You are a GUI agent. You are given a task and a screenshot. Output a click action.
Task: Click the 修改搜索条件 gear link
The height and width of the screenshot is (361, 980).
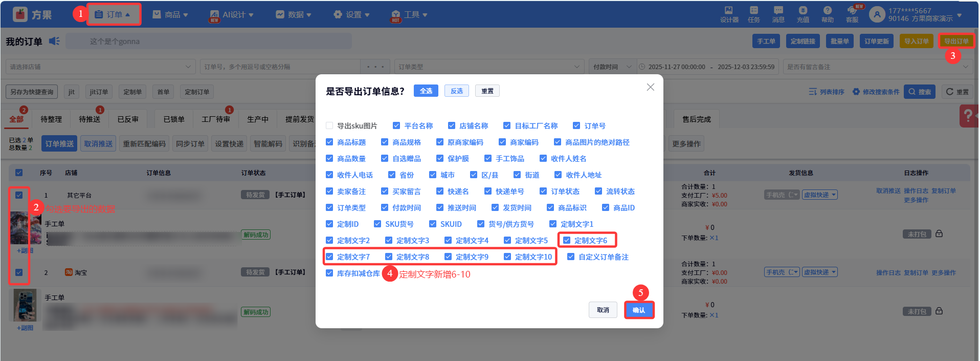click(x=876, y=92)
